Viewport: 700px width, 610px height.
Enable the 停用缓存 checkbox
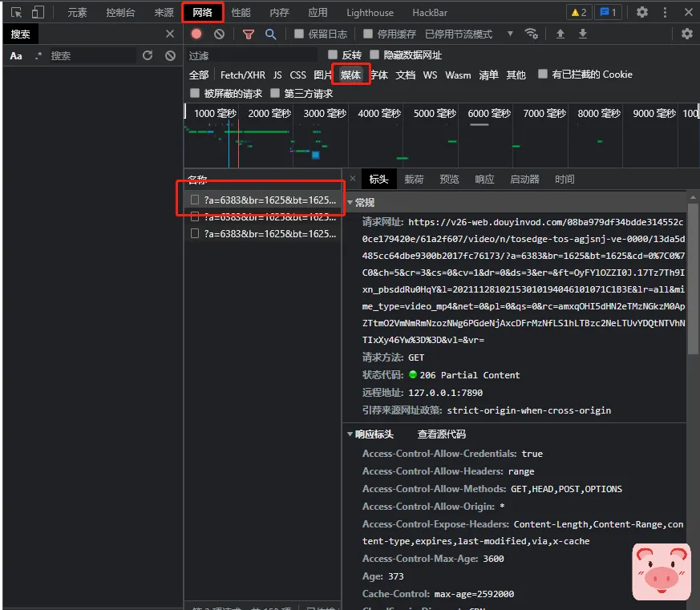point(368,34)
